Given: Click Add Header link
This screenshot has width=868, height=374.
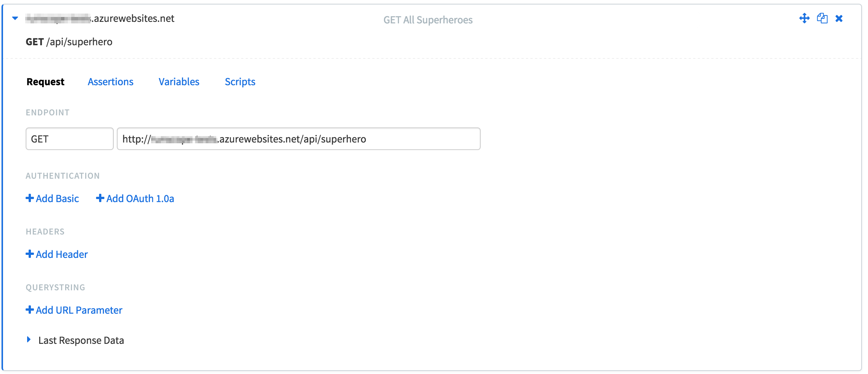Looking at the screenshot, I should [x=62, y=254].
